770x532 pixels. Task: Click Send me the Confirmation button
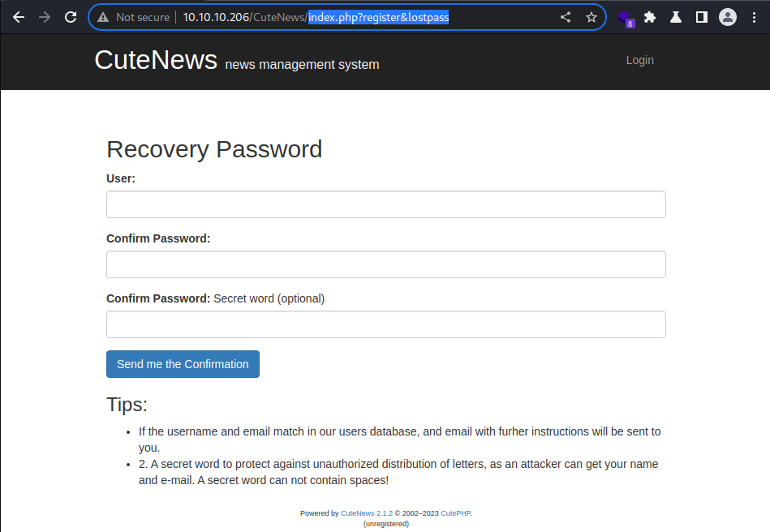point(183,364)
